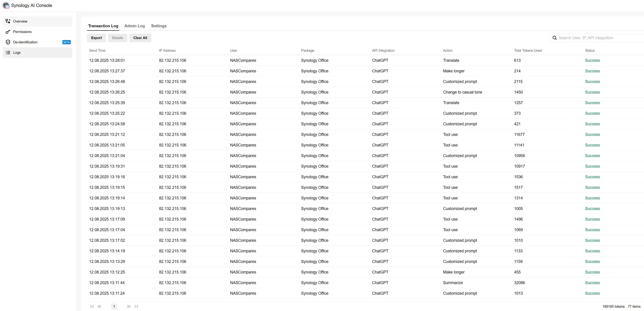Click the 373 tokens cell

pos(517,113)
